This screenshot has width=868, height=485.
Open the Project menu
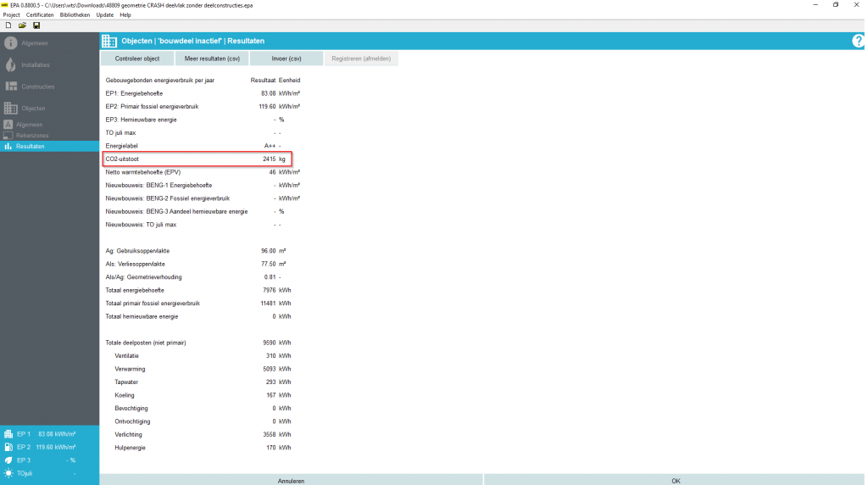coord(12,15)
